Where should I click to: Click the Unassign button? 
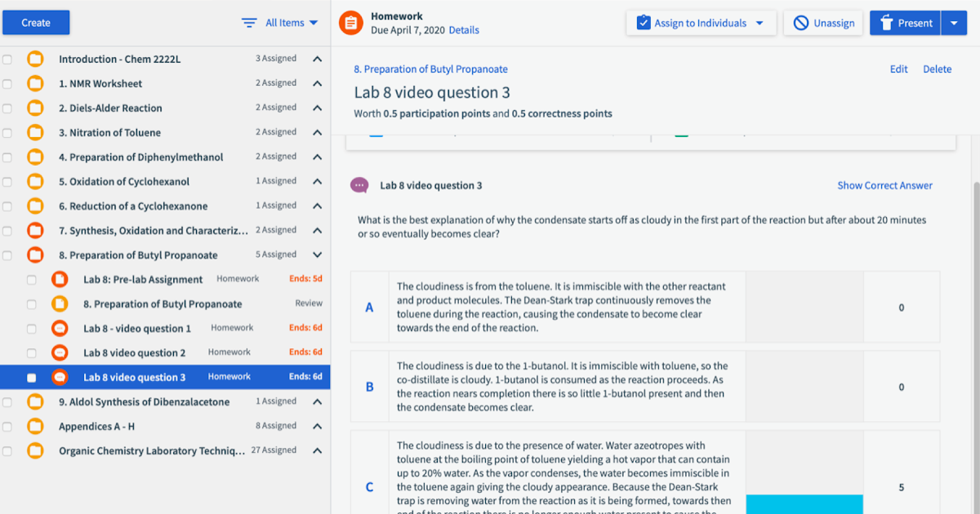[x=823, y=23]
